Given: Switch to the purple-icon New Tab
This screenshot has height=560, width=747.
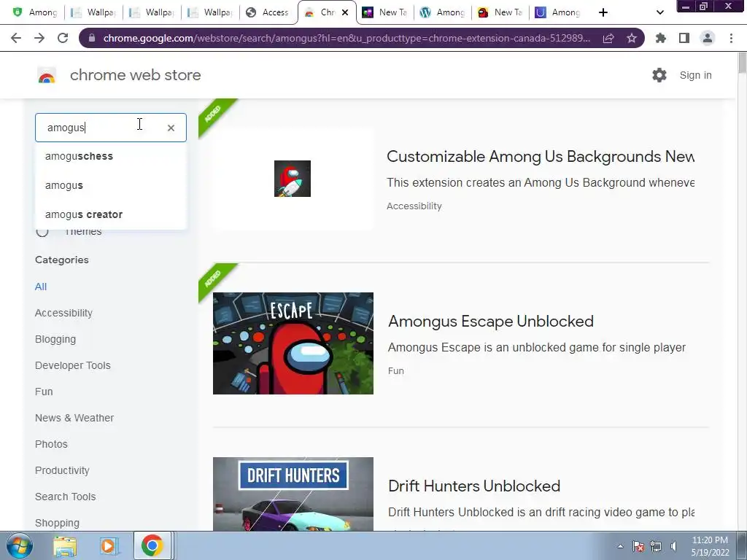Looking at the screenshot, I should (384, 12).
